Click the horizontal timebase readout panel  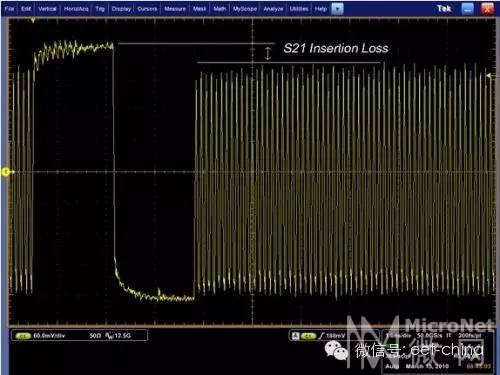(438, 351)
